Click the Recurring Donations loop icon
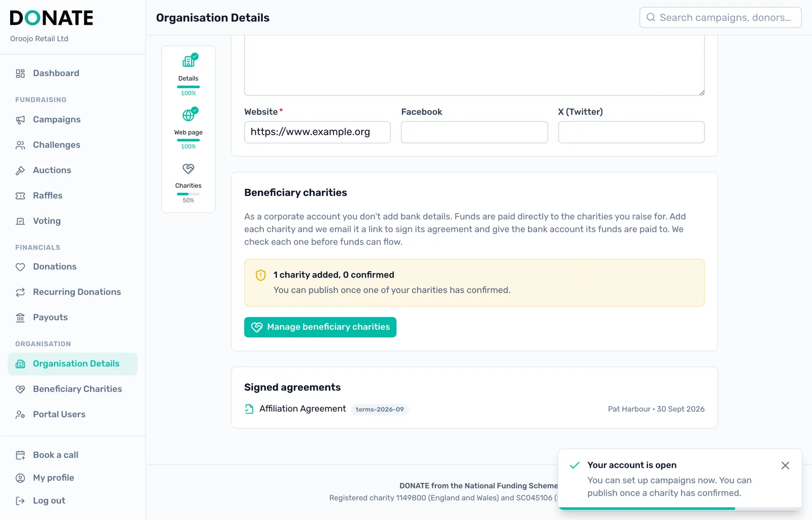This screenshot has width=812, height=520. [20, 292]
